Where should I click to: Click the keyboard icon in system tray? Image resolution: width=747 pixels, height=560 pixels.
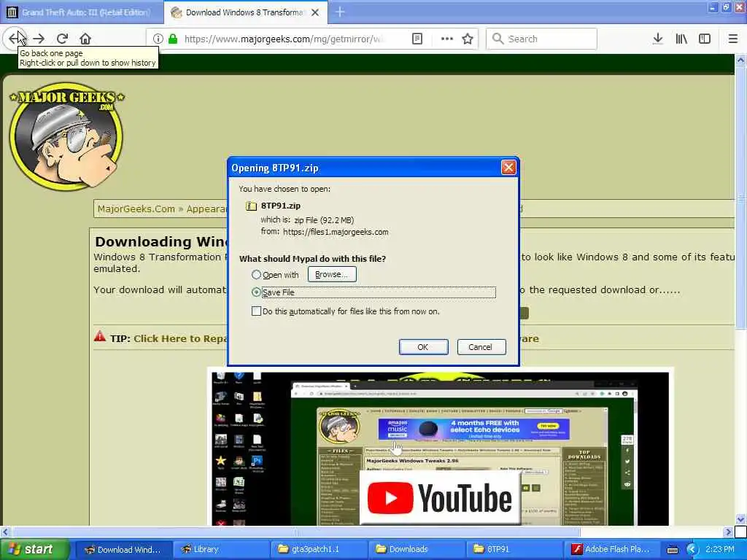pos(672,550)
